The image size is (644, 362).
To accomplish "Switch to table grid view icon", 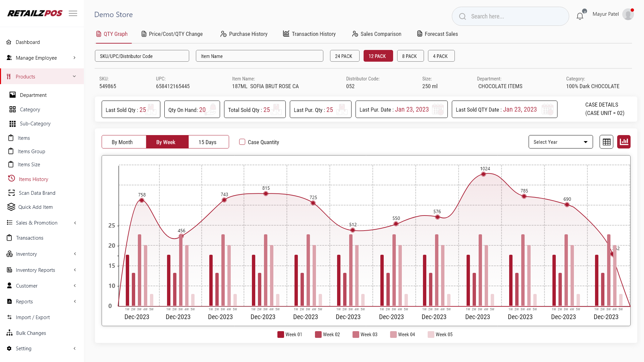I will coord(606,142).
